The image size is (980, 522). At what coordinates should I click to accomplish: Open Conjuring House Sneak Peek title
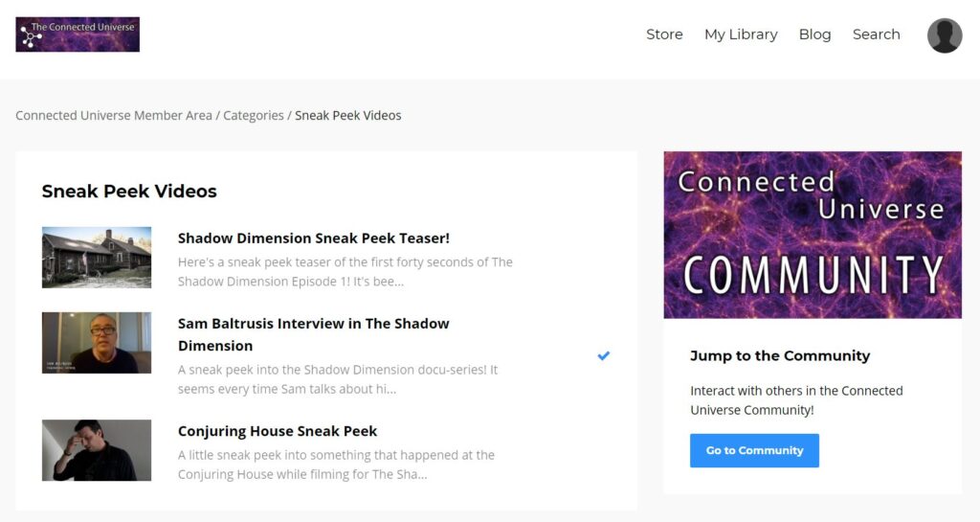(278, 431)
